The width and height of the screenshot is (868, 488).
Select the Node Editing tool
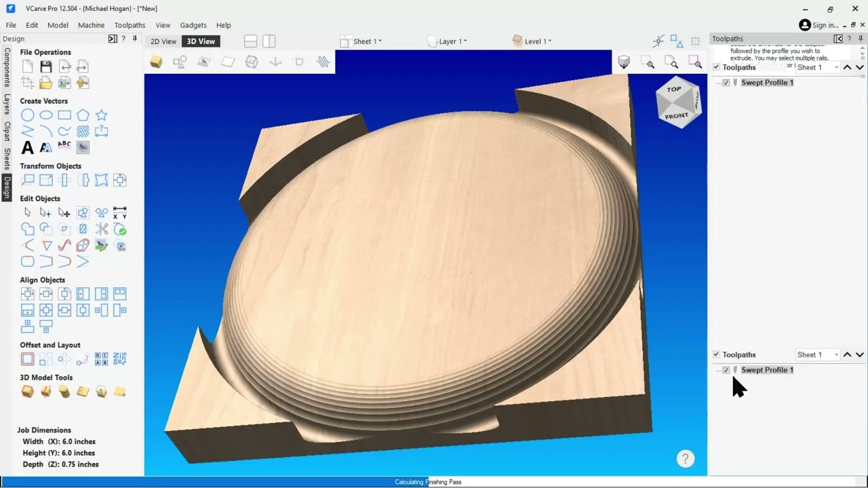[x=45, y=213]
